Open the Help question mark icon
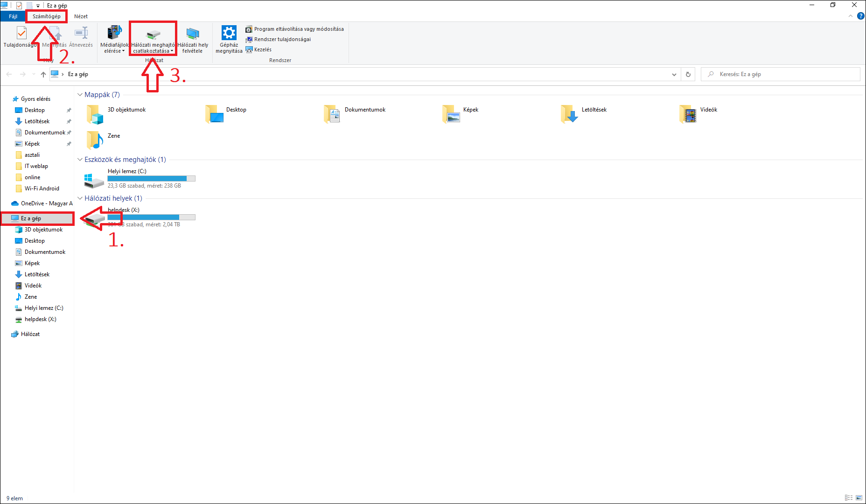This screenshot has width=866, height=504. 861,16
